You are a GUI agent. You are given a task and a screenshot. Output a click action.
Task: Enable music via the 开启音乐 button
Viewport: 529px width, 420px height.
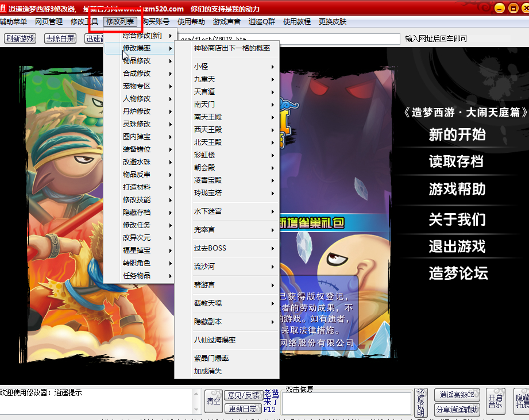495,402
